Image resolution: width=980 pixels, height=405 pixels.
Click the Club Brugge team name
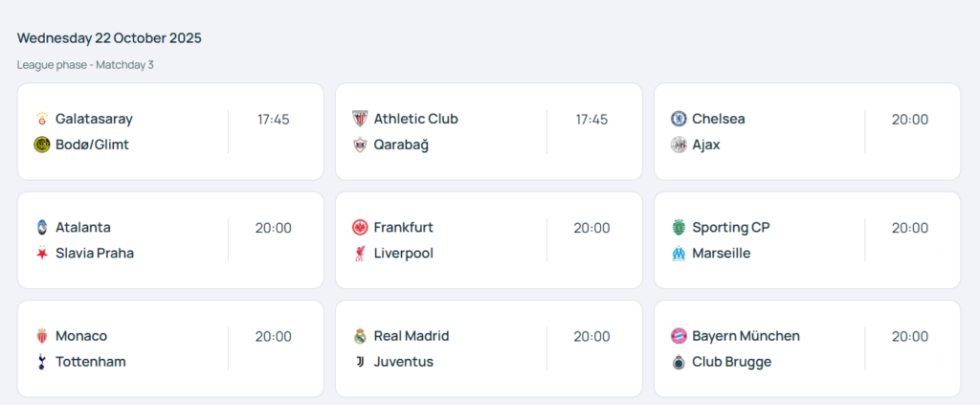[x=731, y=362]
